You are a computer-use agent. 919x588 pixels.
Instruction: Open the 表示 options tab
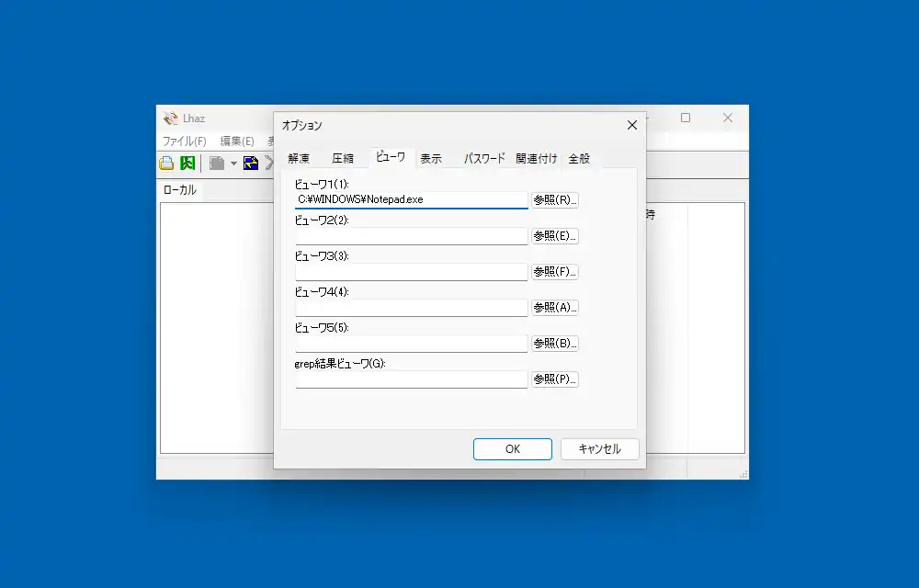pyautogui.click(x=431, y=158)
